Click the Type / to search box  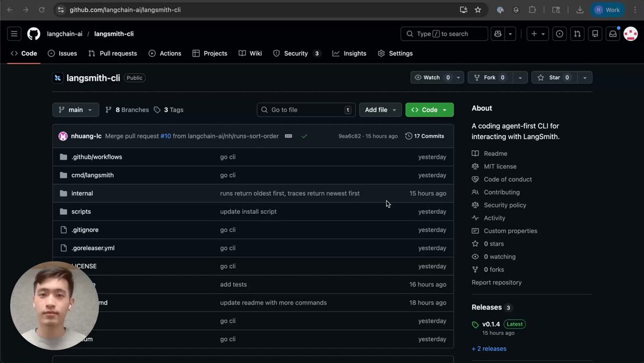click(444, 34)
